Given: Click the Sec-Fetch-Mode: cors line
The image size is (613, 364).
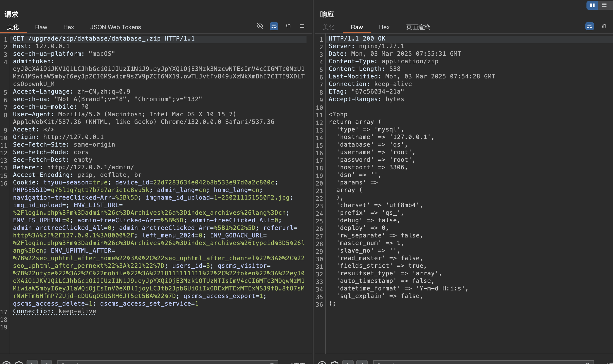Looking at the screenshot, I should [51, 152].
